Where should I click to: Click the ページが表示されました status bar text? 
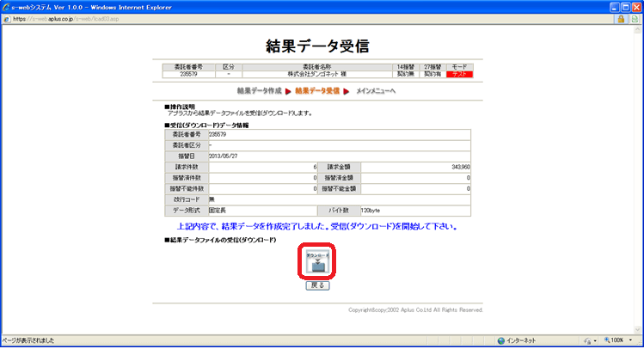(30, 340)
